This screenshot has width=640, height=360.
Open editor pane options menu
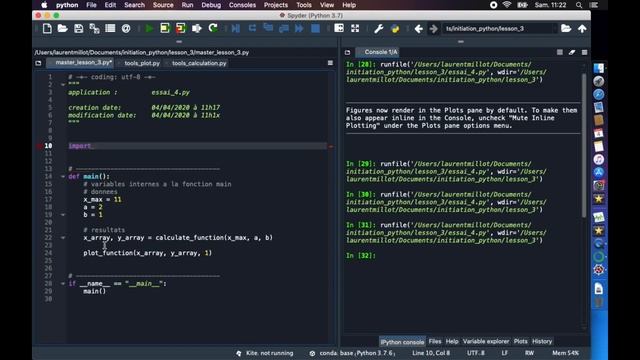coord(330,63)
